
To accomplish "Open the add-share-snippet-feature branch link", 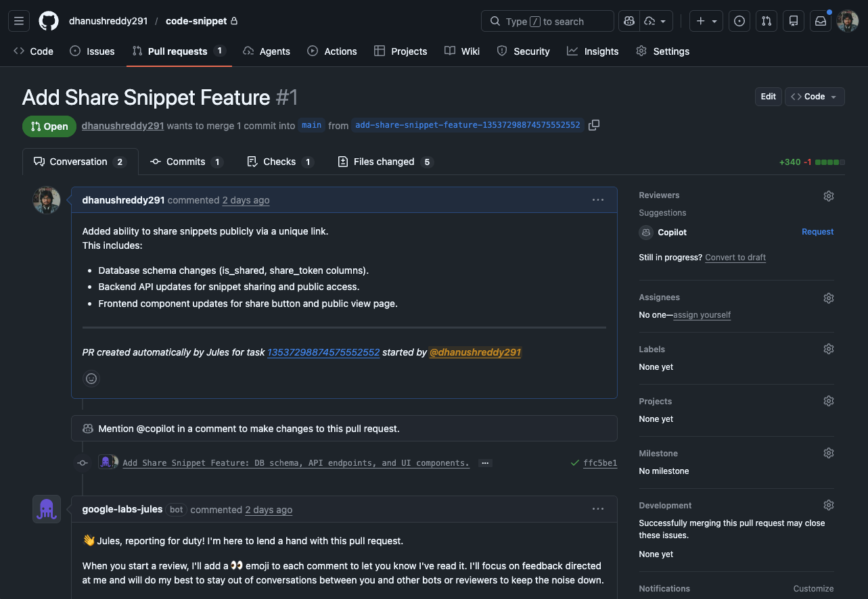I will click(467, 125).
